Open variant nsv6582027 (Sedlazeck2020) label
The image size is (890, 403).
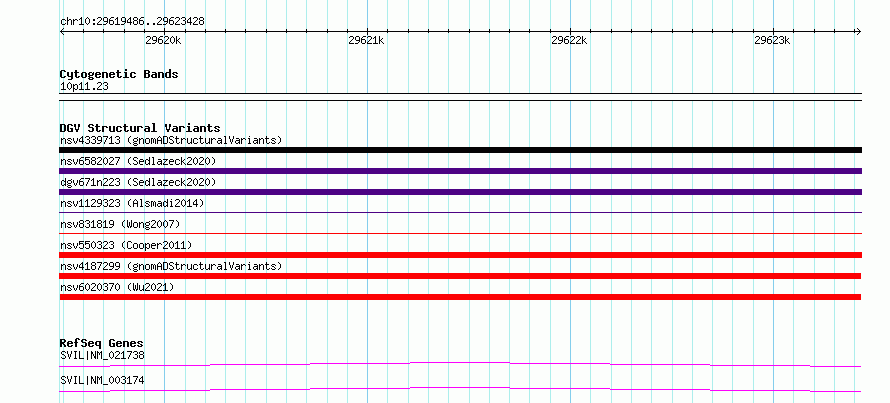tap(138, 161)
